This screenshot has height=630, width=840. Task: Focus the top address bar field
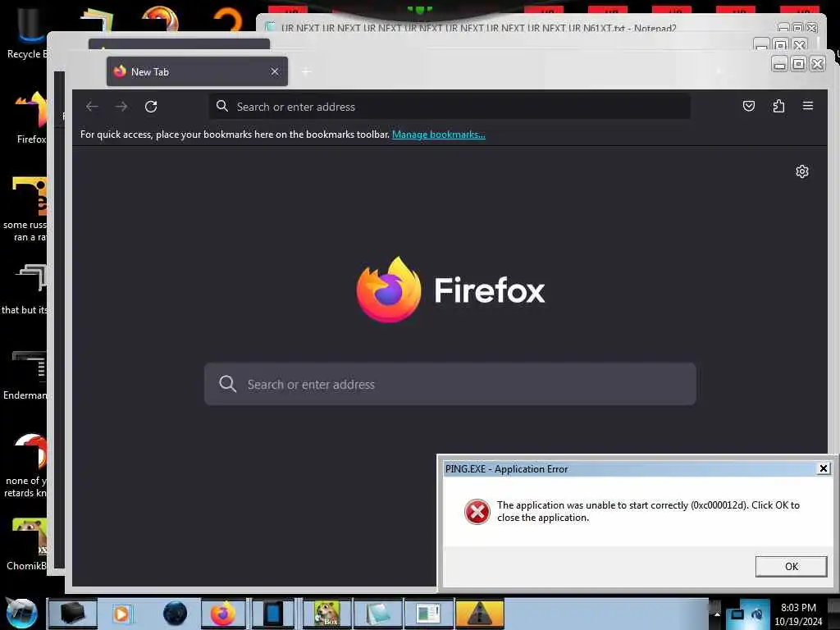(450, 107)
